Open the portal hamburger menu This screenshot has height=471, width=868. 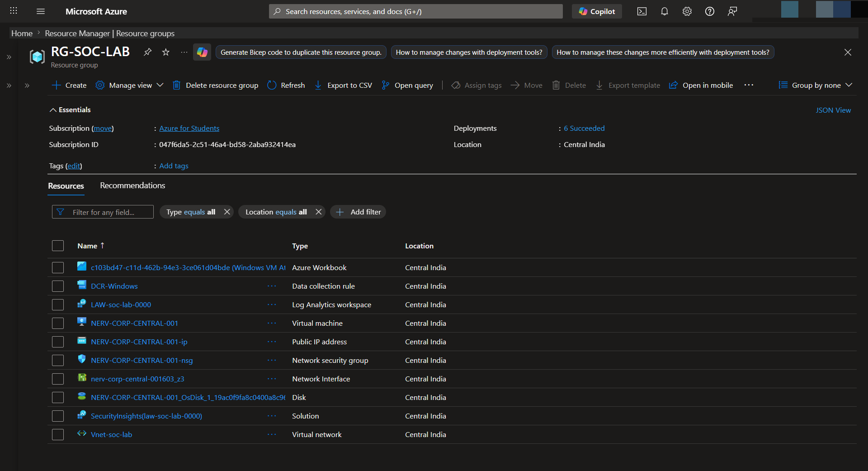click(x=41, y=11)
